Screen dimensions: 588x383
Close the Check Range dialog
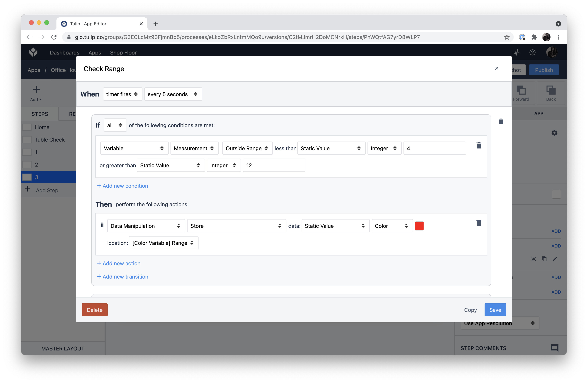click(x=497, y=68)
